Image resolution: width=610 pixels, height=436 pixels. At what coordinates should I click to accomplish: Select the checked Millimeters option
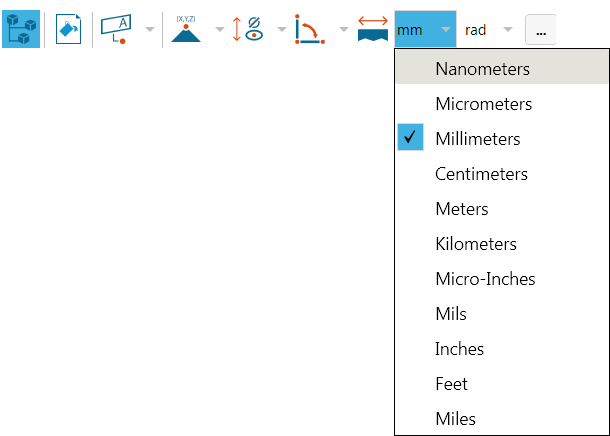pyautogui.click(x=477, y=139)
